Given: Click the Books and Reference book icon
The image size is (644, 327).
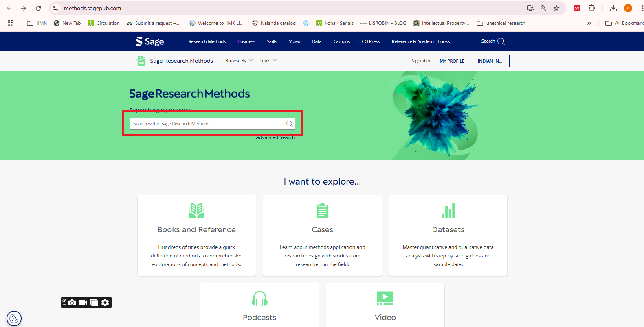Looking at the screenshot, I should point(196,211).
